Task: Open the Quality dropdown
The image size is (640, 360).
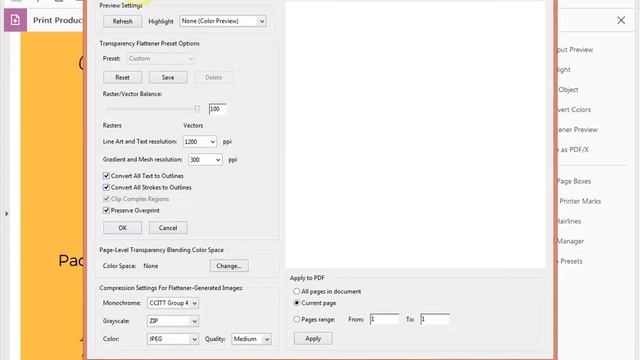Action: pyautogui.click(x=251, y=339)
